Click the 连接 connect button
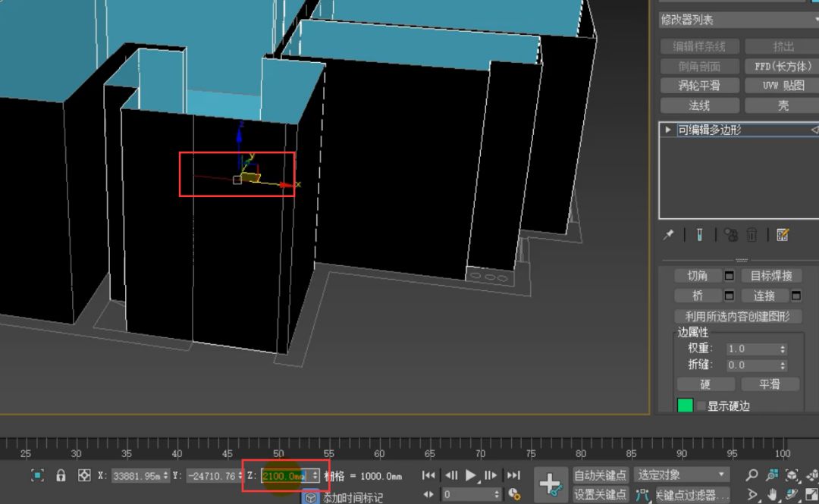 click(764, 296)
